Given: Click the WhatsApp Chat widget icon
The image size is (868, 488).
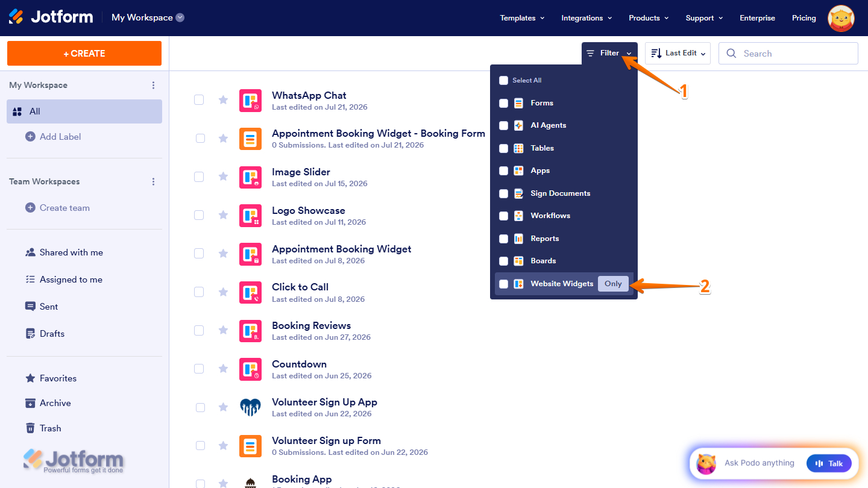Looking at the screenshot, I should (x=250, y=101).
